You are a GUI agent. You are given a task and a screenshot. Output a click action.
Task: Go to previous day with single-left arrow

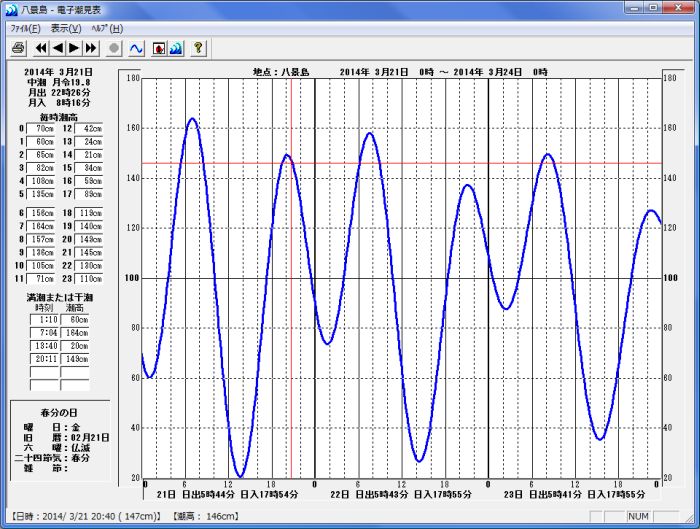tap(57, 47)
